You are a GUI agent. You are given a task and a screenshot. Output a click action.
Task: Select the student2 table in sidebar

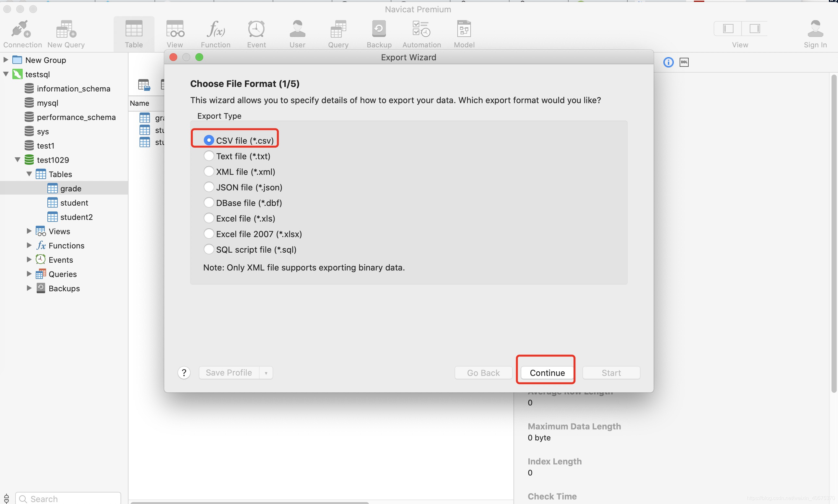(76, 217)
